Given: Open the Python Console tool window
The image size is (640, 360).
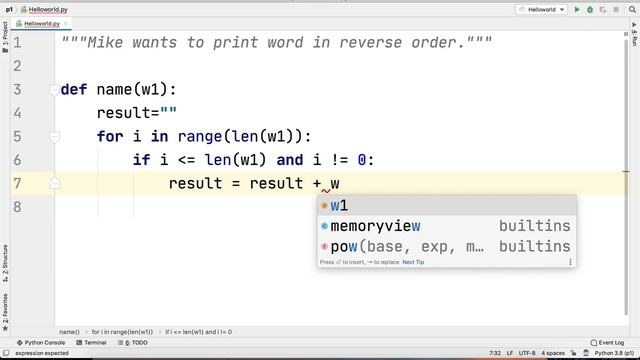Looking at the screenshot, I should click(41, 342).
